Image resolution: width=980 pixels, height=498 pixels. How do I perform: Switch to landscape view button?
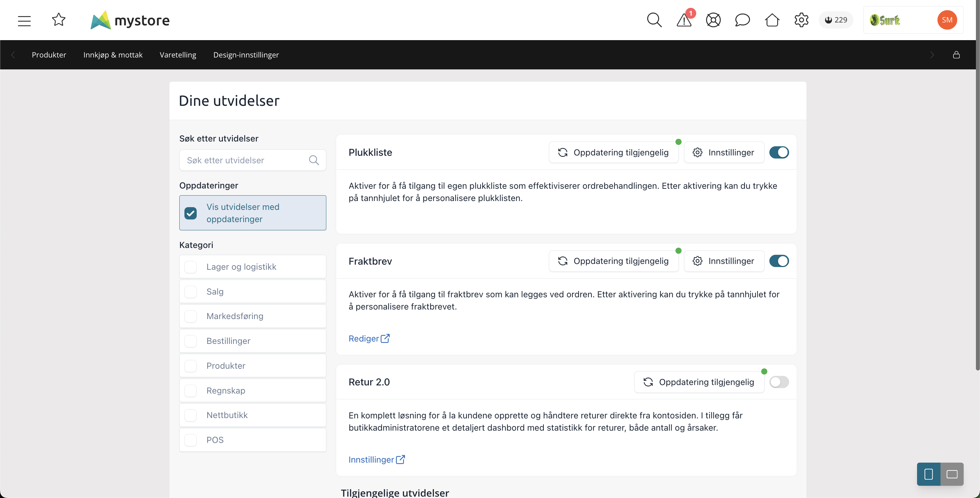pos(952,474)
